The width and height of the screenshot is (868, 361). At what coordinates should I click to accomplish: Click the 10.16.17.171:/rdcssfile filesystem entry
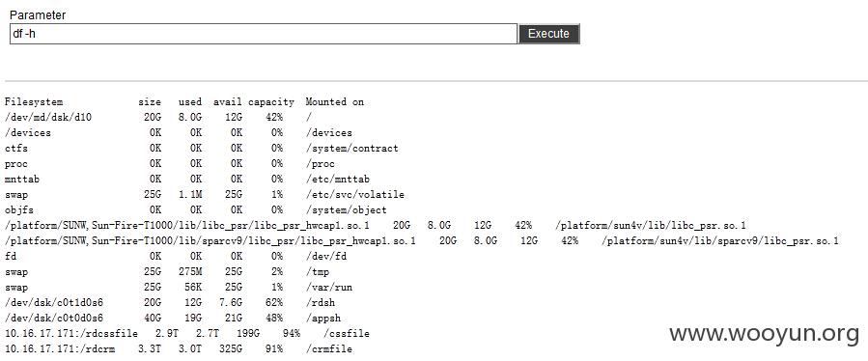(70, 333)
